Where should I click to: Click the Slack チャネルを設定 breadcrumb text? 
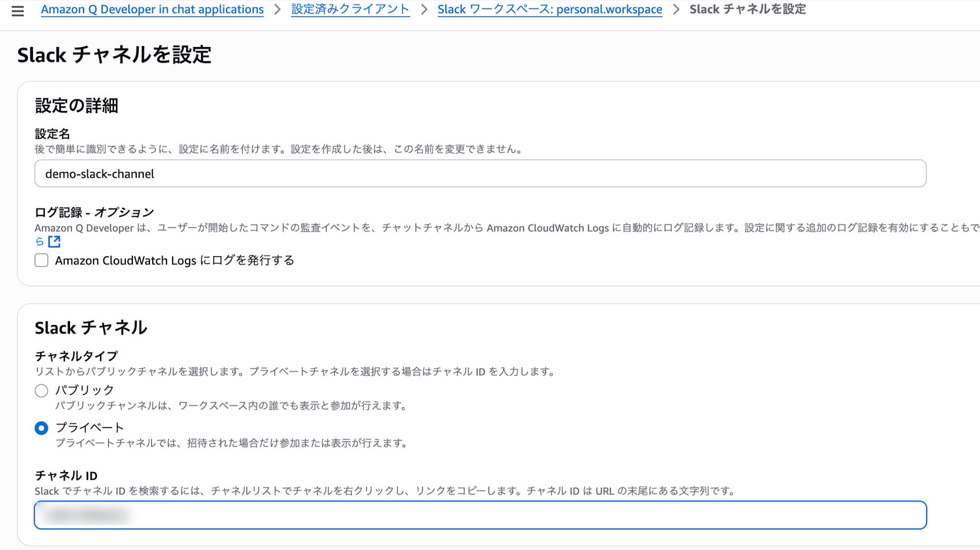(748, 9)
